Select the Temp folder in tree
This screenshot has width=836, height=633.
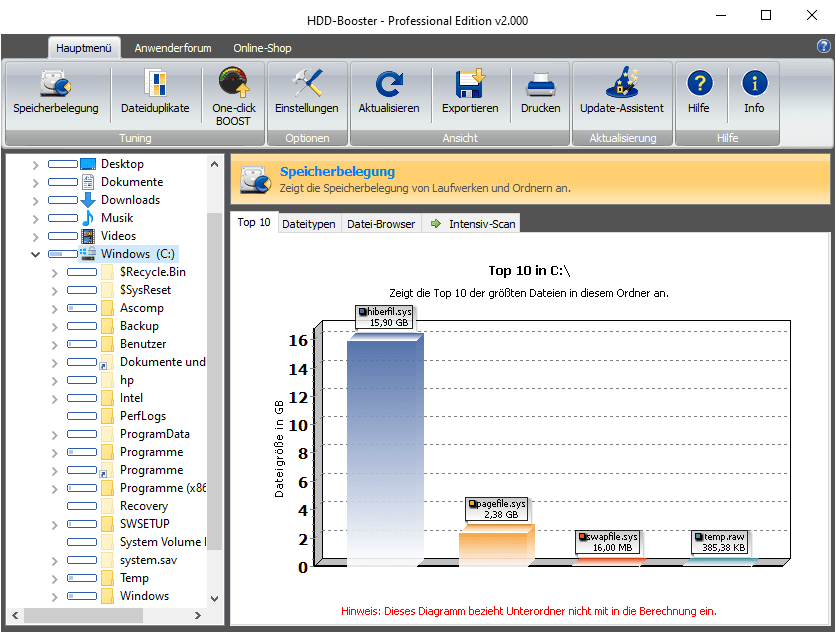tap(134, 578)
